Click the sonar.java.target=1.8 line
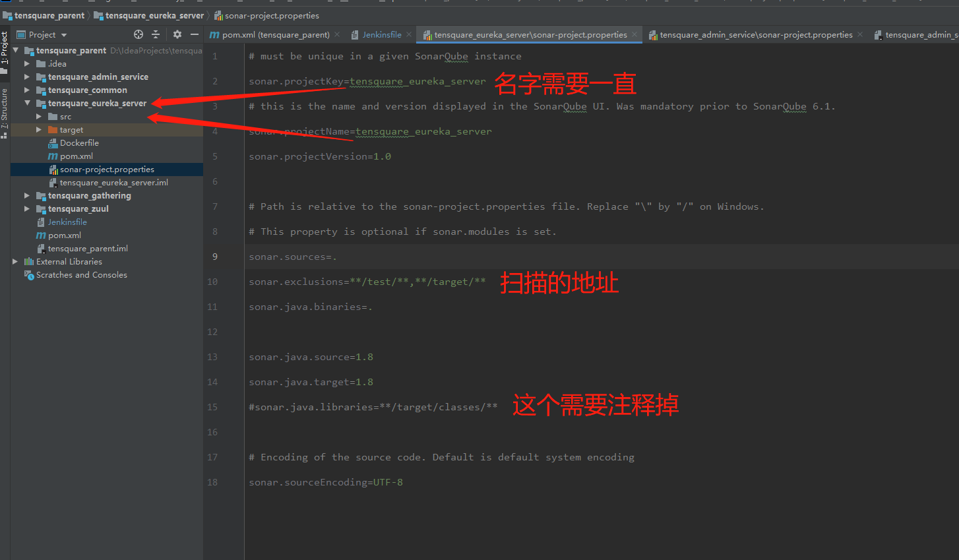The height and width of the screenshot is (560, 959). pos(311,382)
